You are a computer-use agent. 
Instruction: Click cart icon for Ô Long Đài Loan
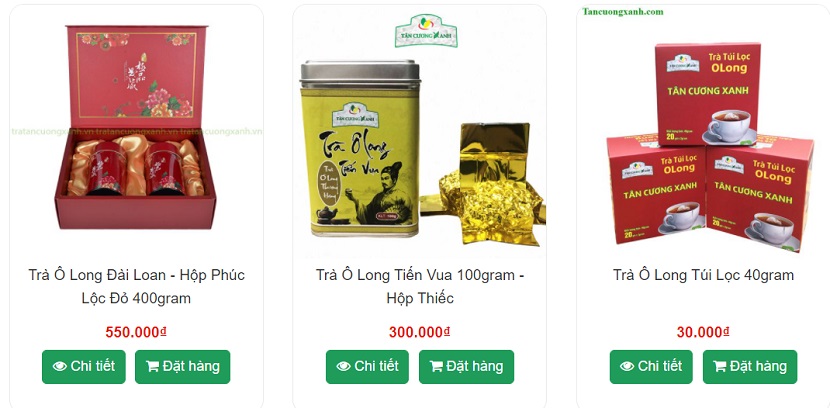click(x=152, y=366)
